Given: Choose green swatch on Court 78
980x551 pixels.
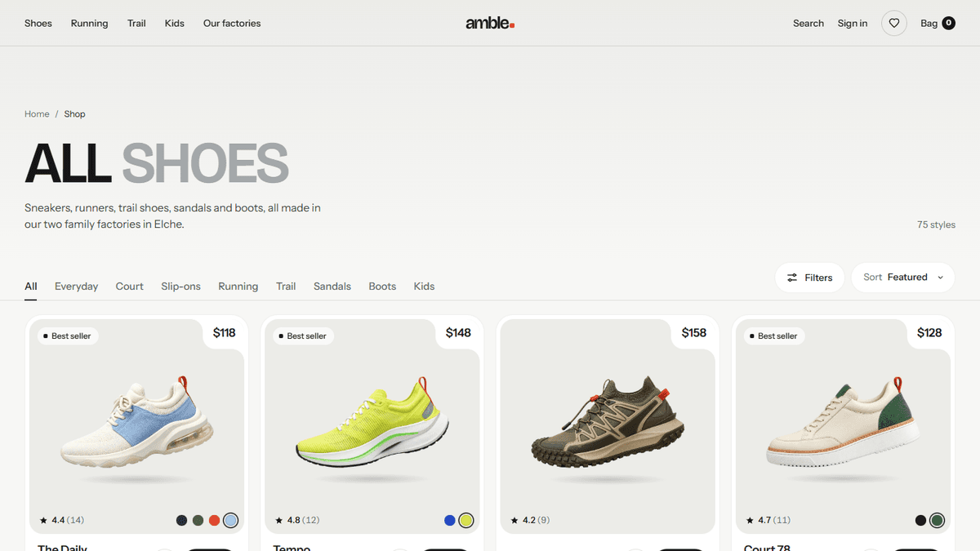Looking at the screenshot, I should pos(937,521).
